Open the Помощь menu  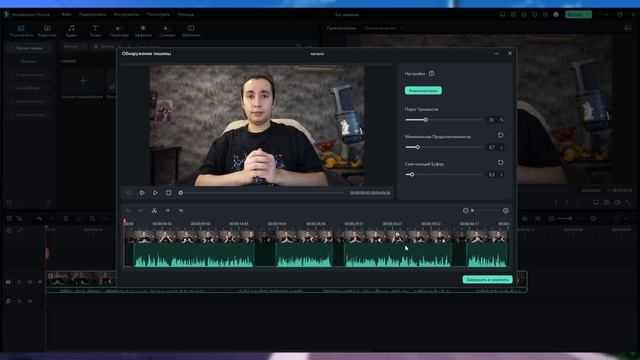tap(186, 14)
